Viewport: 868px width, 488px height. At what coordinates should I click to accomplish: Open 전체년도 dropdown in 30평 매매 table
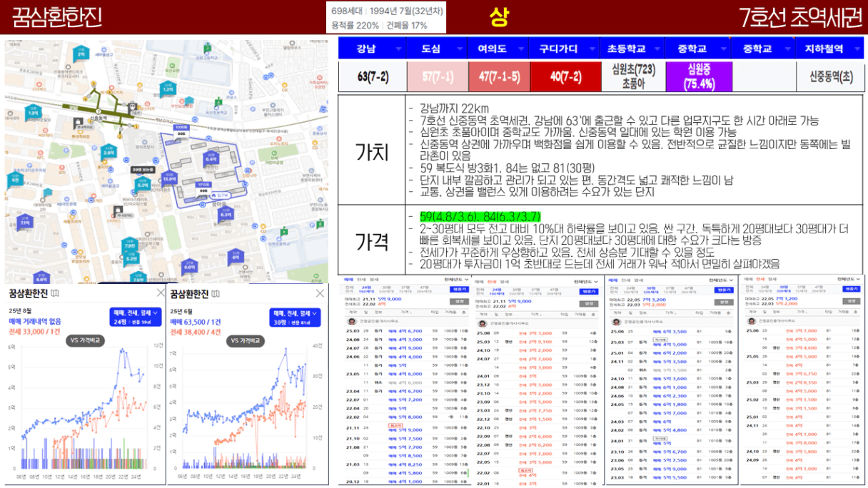point(722,280)
